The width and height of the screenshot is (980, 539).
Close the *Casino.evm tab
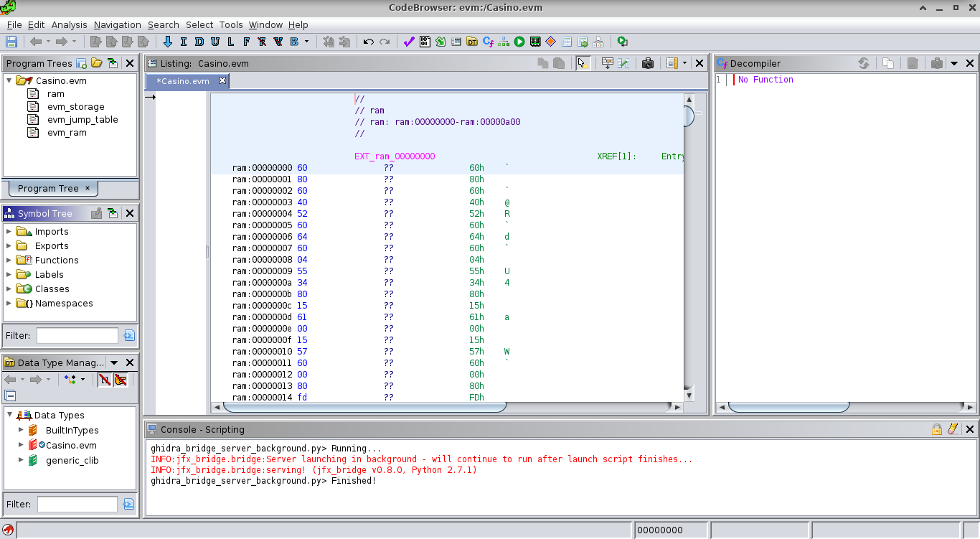coord(222,81)
